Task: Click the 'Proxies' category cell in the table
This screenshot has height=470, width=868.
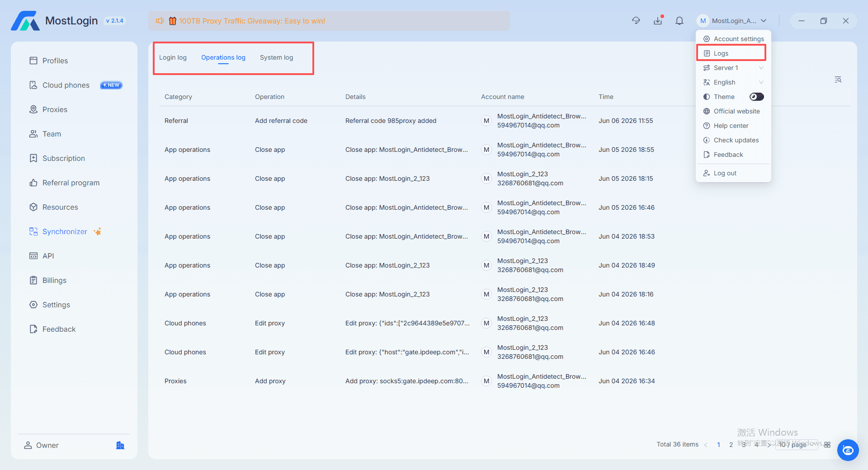Action: (175, 381)
